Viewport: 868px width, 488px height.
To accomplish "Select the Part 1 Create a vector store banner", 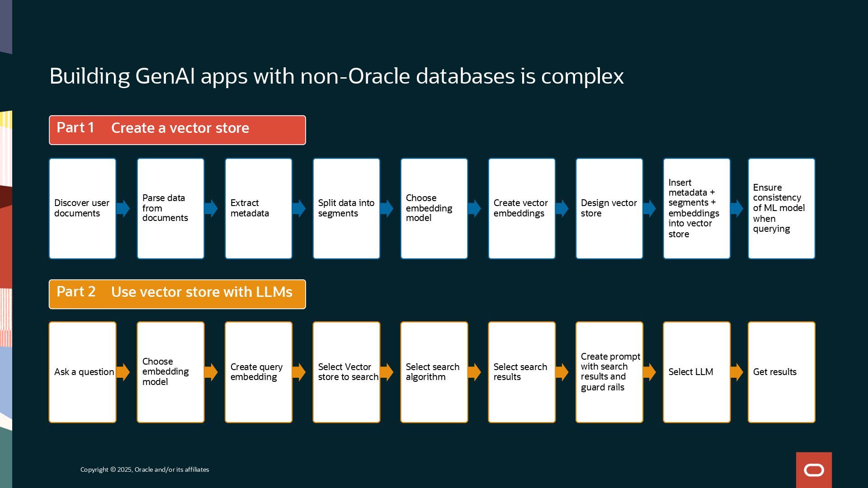I will tap(177, 130).
